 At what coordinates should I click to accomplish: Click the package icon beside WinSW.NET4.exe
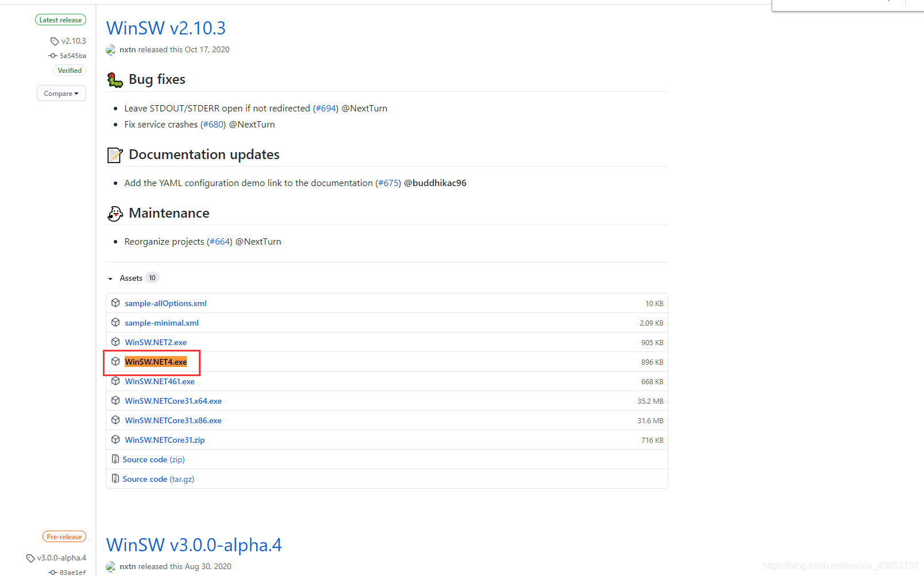115,361
